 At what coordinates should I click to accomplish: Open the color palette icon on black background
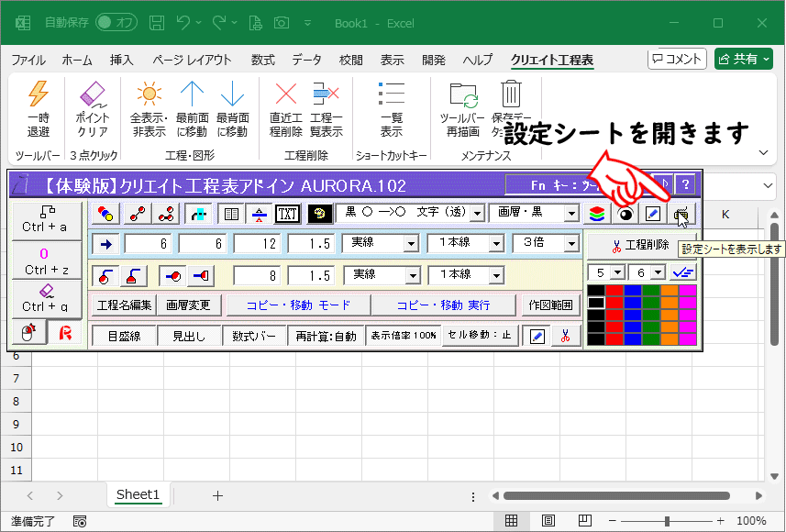tap(319, 214)
